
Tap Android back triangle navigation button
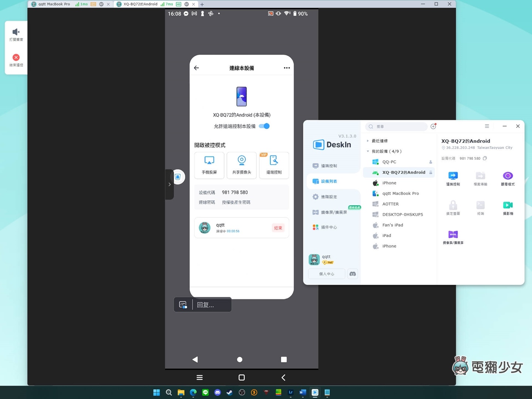[195, 359]
